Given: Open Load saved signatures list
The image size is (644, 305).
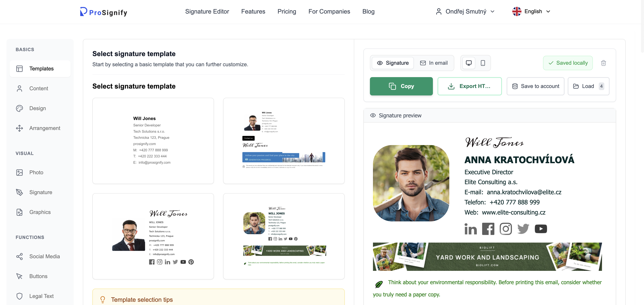Looking at the screenshot, I should point(588,86).
